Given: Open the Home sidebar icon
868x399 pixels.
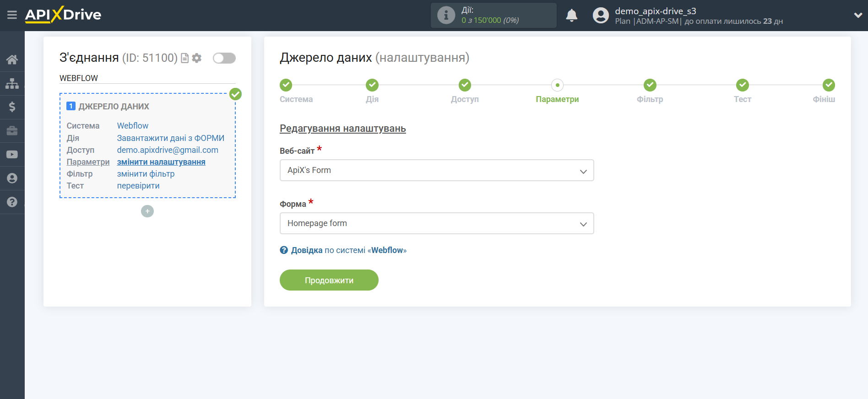Looking at the screenshot, I should [12, 59].
